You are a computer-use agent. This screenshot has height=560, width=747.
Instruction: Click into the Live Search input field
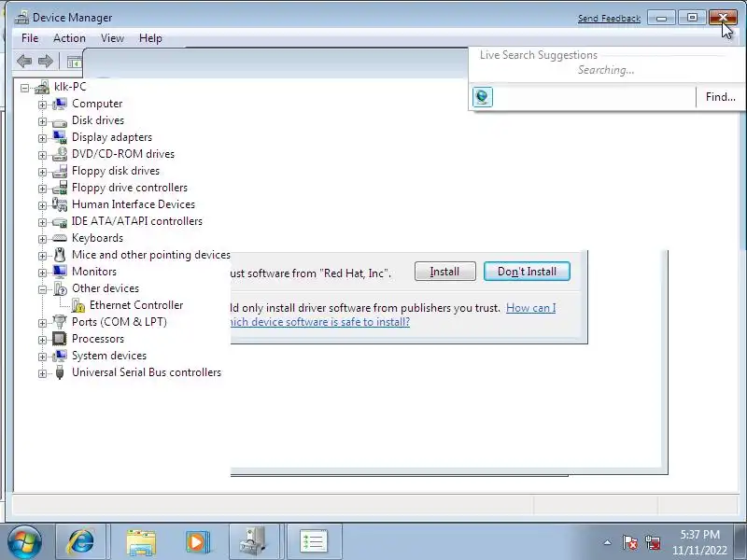click(x=595, y=97)
